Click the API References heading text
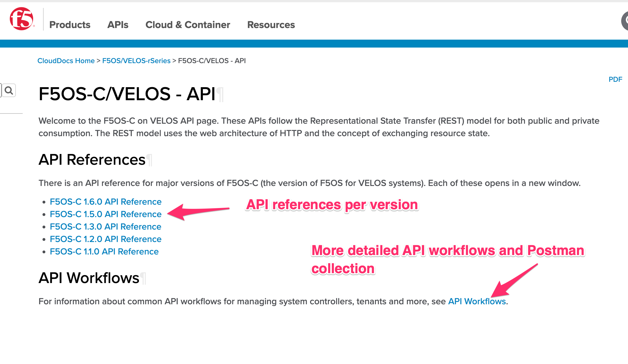The image size is (628, 364). (x=92, y=160)
